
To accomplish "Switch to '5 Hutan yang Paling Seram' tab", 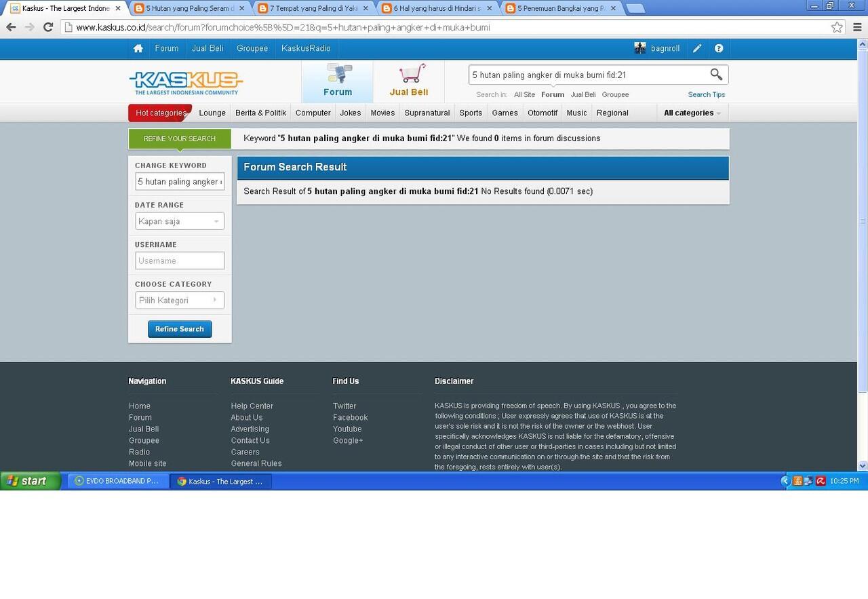I will pyautogui.click(x=189, y=9).
